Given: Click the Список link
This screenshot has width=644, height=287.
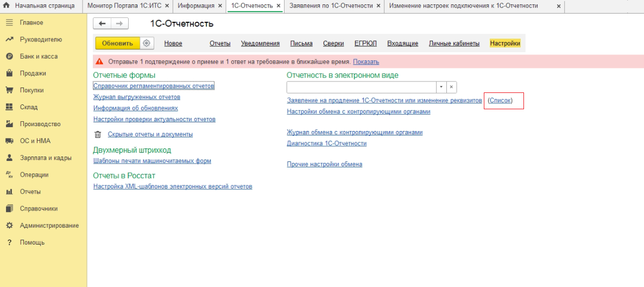Looking at the screenshot, I should tap(500, 101).
